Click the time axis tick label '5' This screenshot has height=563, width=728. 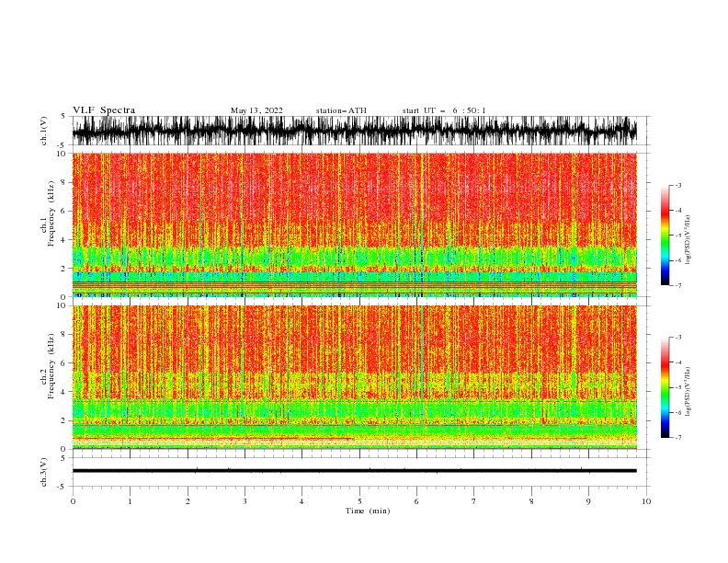tap(359, 501)
